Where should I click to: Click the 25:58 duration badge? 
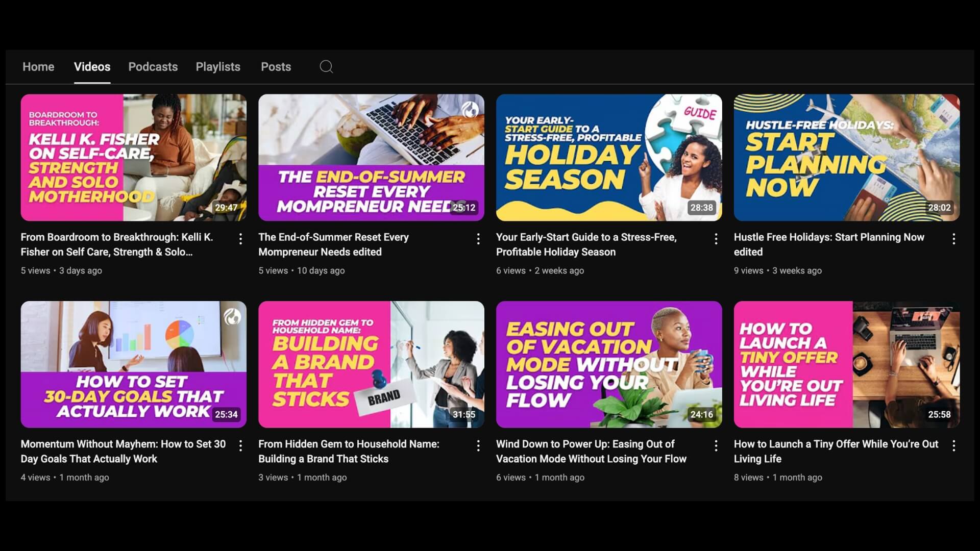(939, 415)
